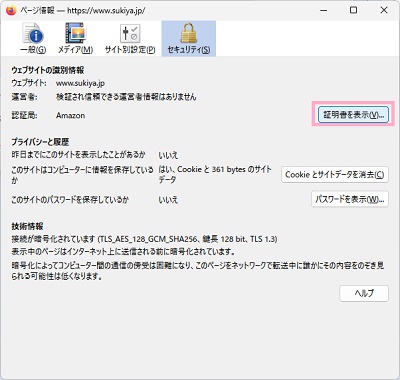Select the Amazon certificate authority text
This screenshot has height=380, width=400.
[70, 115]
